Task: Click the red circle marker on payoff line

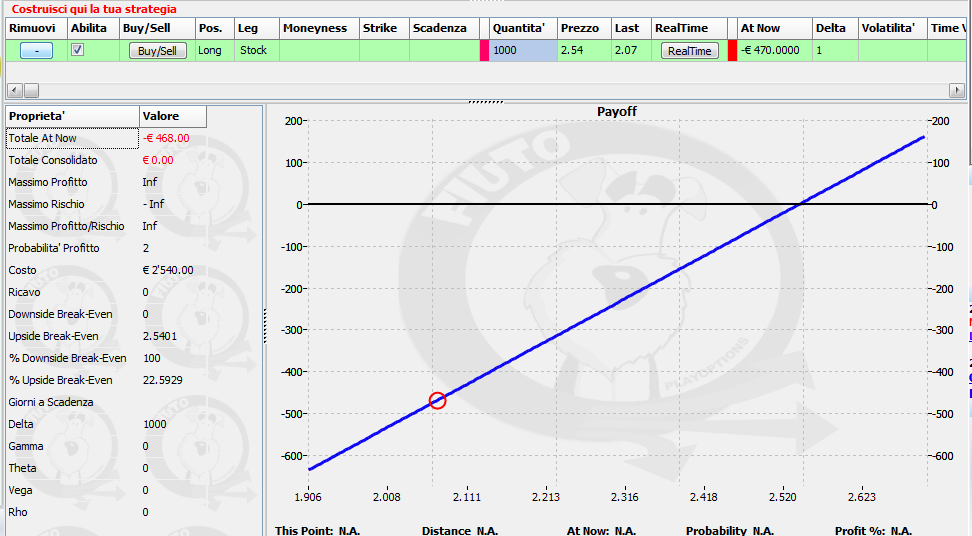Action: (437, 401)
